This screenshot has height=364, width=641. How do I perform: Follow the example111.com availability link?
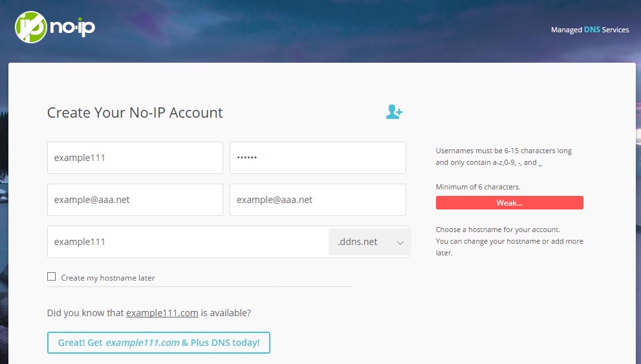coord(162,313)
